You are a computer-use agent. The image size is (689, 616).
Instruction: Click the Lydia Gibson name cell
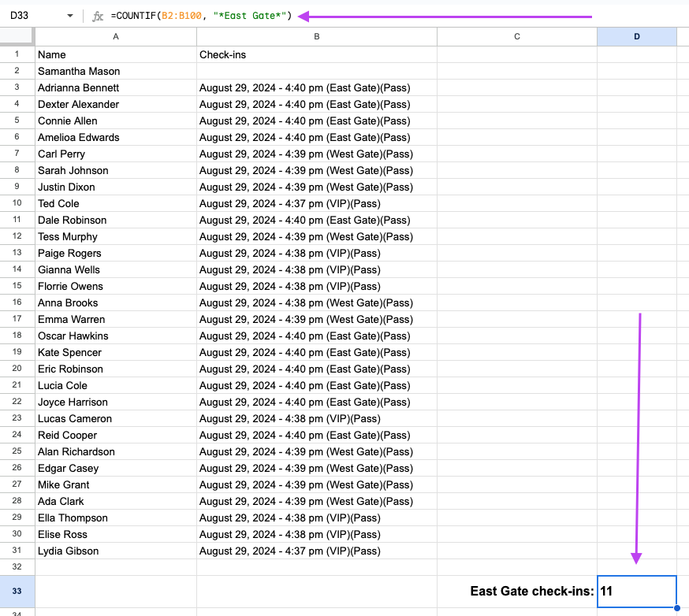tap(116, 551)
